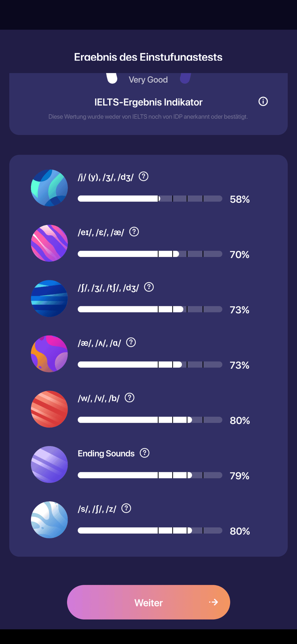Tap the Ending Sounds 79% progress bar

tap(150, 475)
